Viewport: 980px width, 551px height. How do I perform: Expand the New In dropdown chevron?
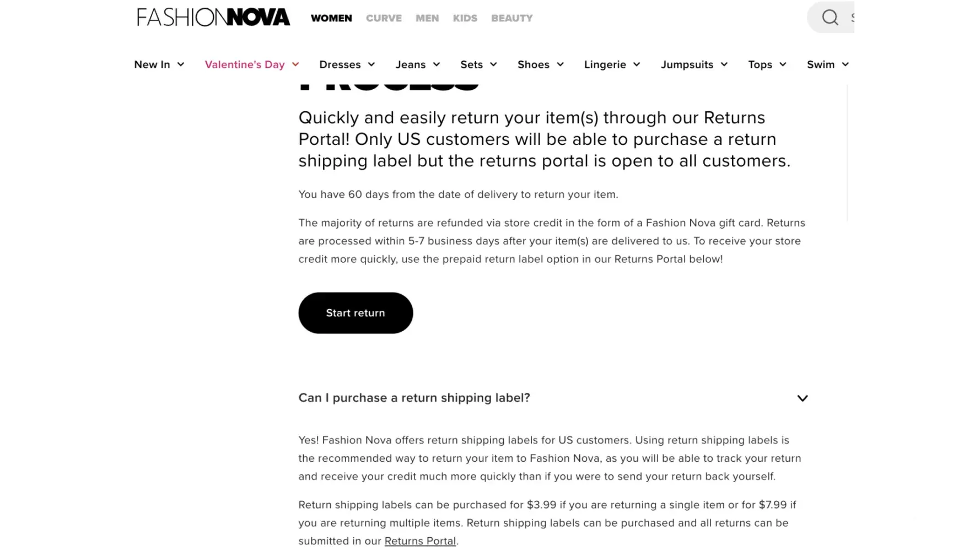pos(181,64)
